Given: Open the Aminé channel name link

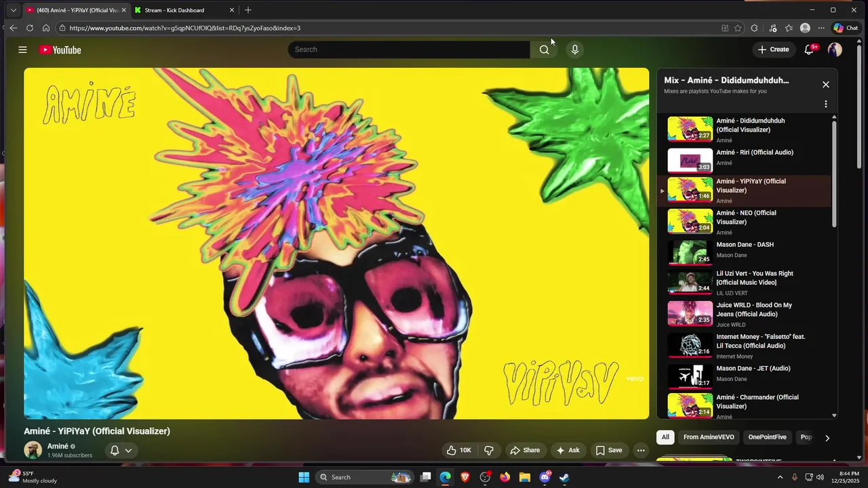Looking at the screenshot, I should tap(58, 446).
